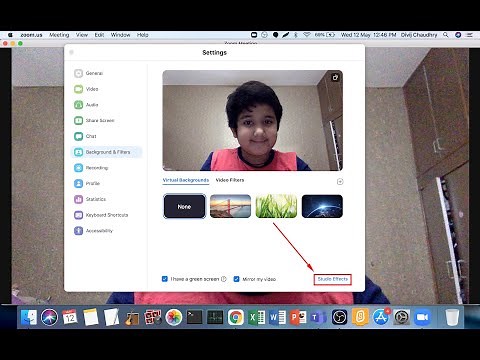
Task: Open System Preferences from the Dock
Action: click(402, 317)
